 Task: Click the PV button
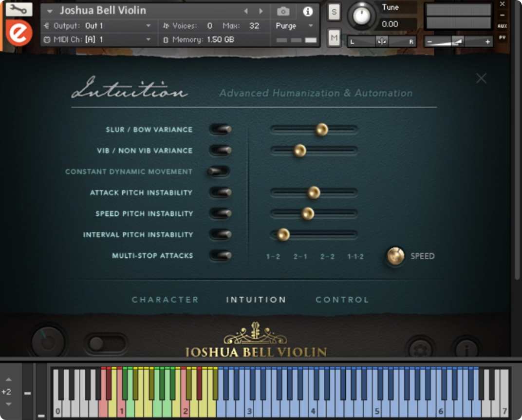(x=503, y=38)
